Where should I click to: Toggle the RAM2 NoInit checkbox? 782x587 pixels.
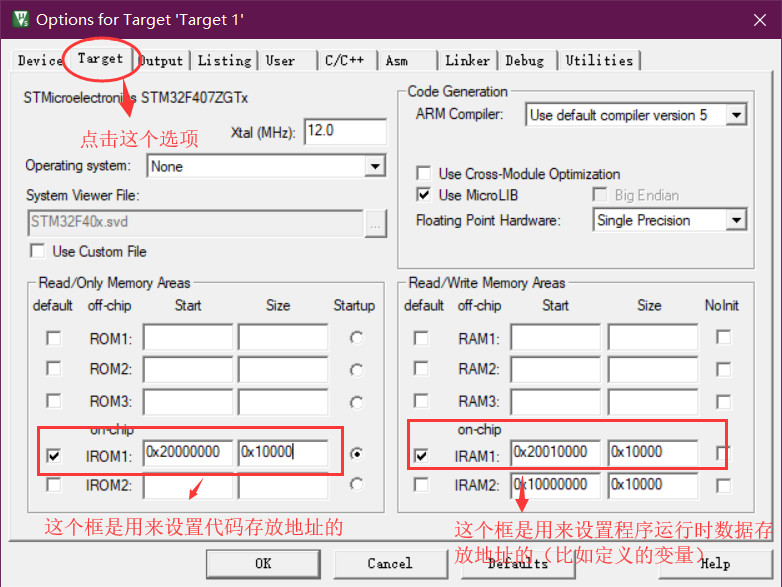pyautogui.click(x=723, y=370)
